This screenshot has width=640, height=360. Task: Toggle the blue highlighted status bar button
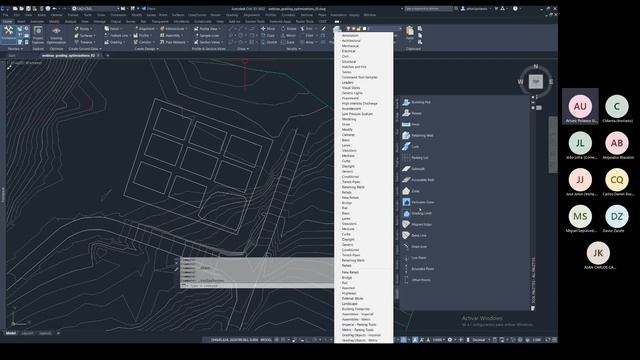[x=403, y=340]
